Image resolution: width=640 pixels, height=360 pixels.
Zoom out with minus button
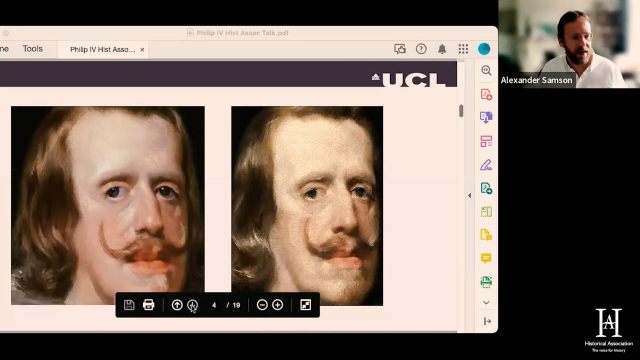262,305
